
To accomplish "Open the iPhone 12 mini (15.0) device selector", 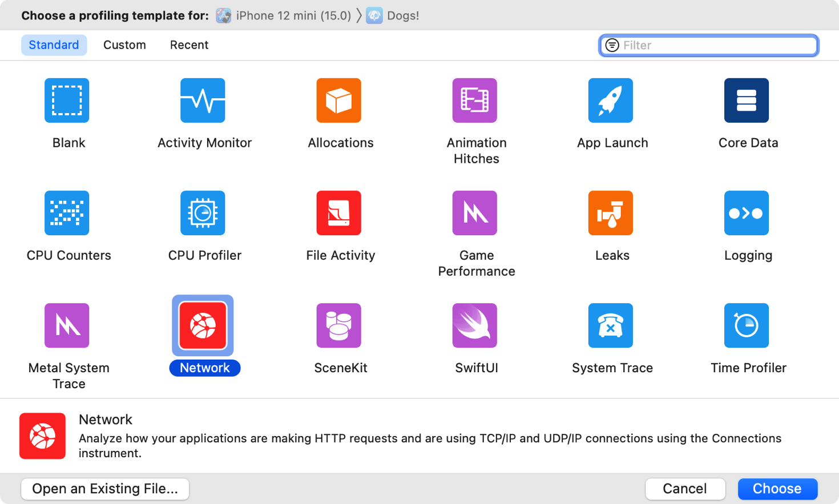I will pos(284,16).
